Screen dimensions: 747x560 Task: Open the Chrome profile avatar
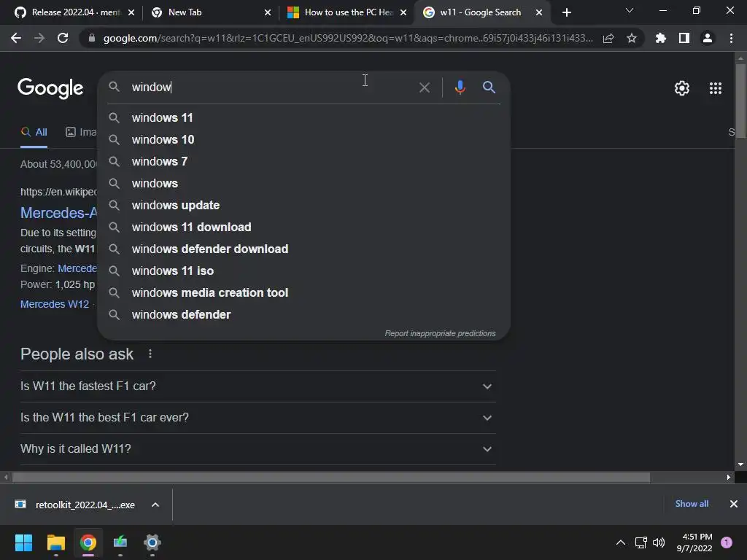pyautogui.click(x=708, y=38)
